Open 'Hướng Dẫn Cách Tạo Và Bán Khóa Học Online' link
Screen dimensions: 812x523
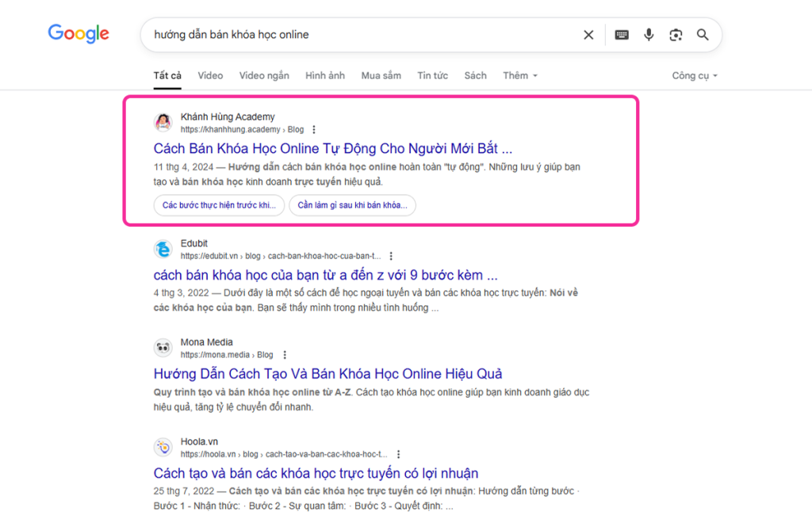[327, 373]
